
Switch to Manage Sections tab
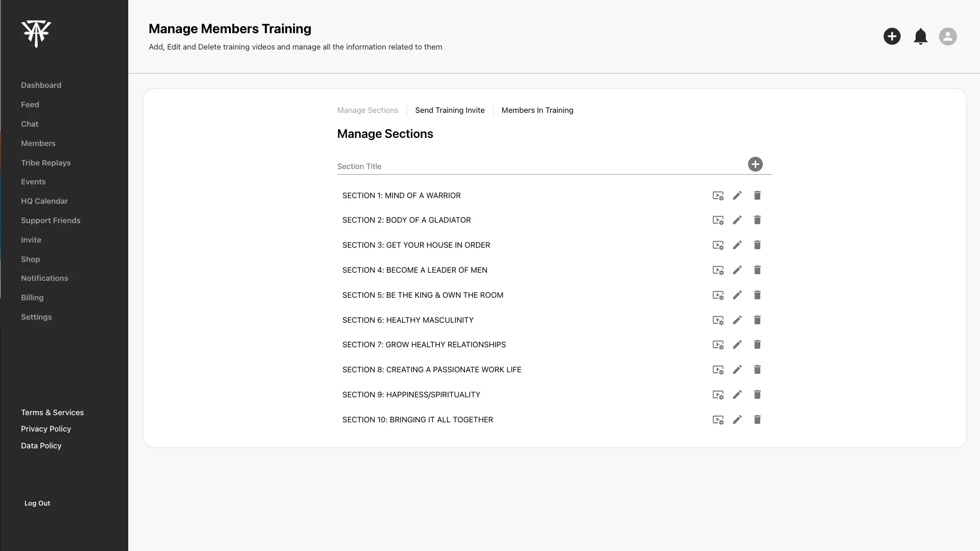coord(367,110)
